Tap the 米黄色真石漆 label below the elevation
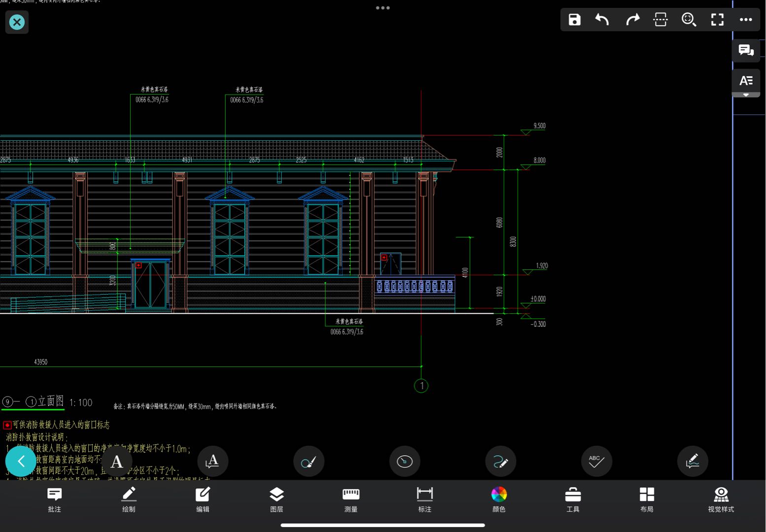 [349, 321]
